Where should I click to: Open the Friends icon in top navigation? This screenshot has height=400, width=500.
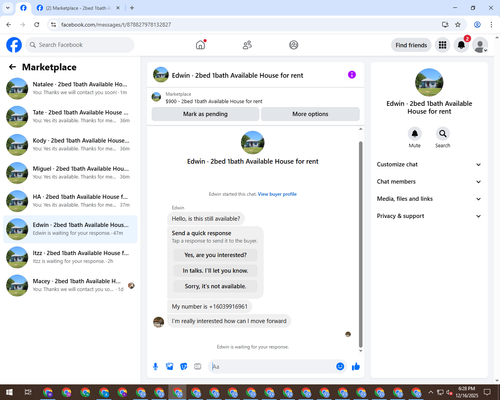pos(247,45)
